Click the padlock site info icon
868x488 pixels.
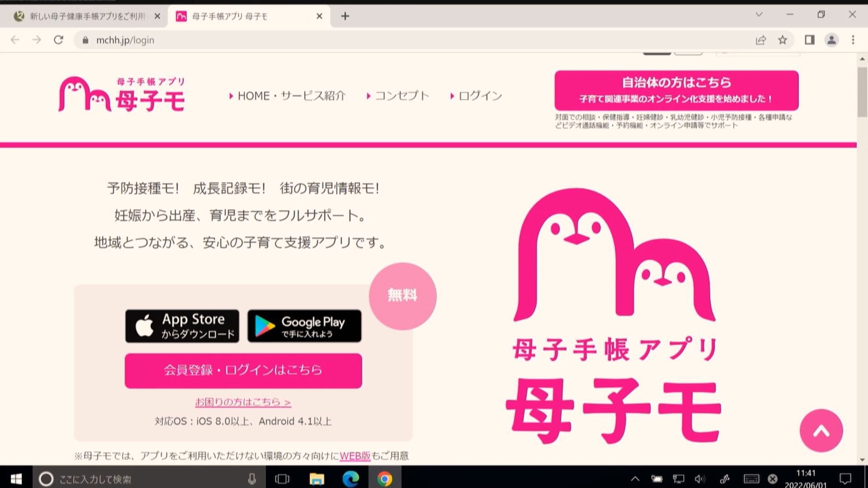(x=85, y=40)
